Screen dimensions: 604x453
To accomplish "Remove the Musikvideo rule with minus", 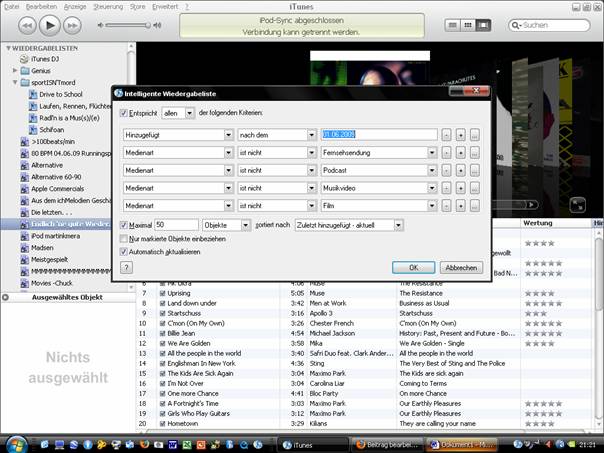I will [x=446, y=188].
